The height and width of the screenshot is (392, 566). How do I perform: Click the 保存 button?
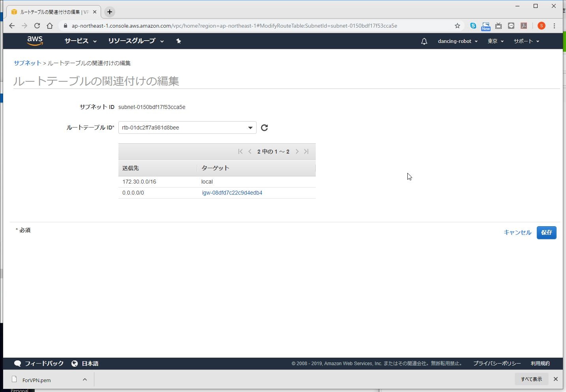547,233
